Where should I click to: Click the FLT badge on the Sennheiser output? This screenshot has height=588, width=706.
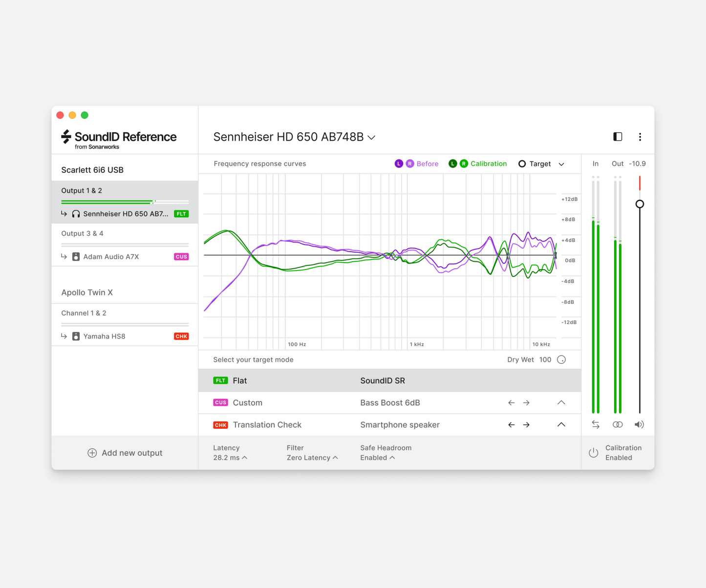tap(181, 214)
